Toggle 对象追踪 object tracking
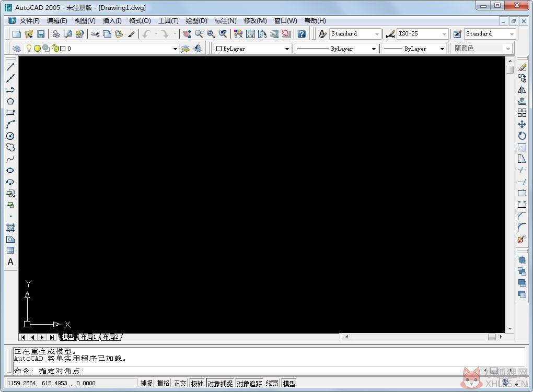 pyautogui.click(x=249, y=383)
